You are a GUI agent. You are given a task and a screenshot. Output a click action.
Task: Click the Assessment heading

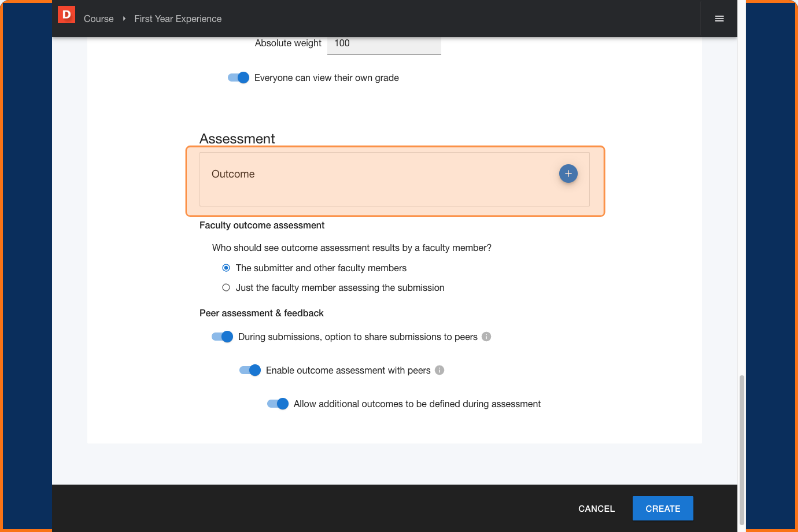[x=237, y=138]
